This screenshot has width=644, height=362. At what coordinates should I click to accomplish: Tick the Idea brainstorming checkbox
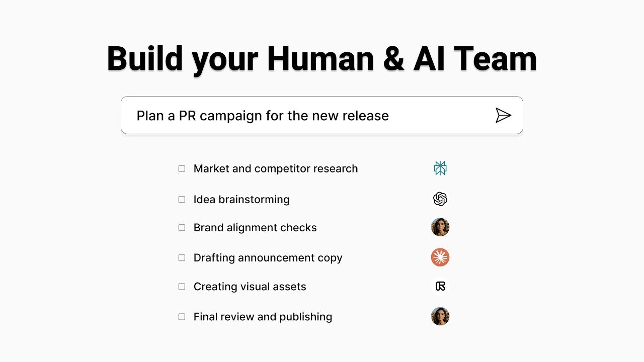pos(182,200)
